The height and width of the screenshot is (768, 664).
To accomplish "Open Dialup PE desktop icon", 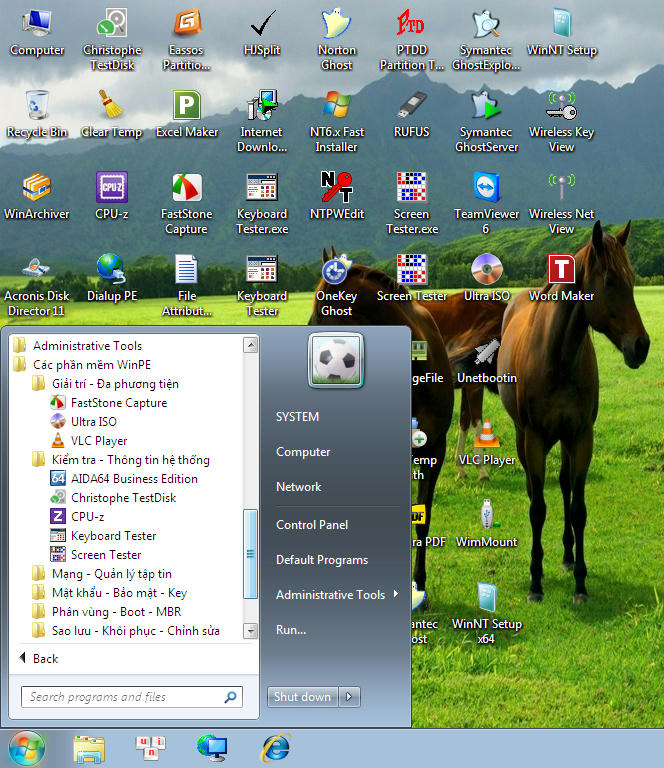I will (112, 278).
